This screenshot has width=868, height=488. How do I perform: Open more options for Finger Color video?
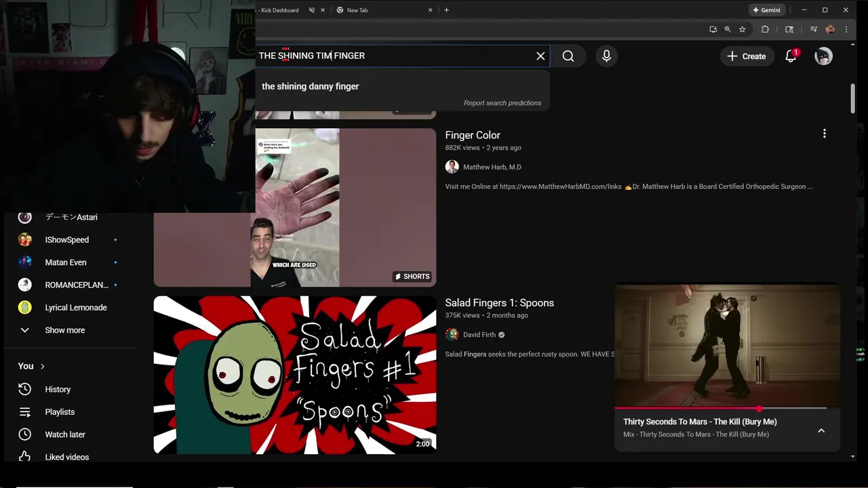825,134
